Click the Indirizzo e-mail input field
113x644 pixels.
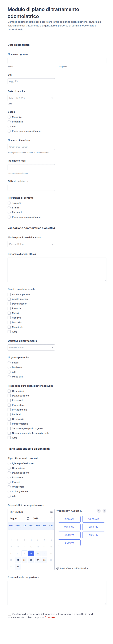[31, 167]
